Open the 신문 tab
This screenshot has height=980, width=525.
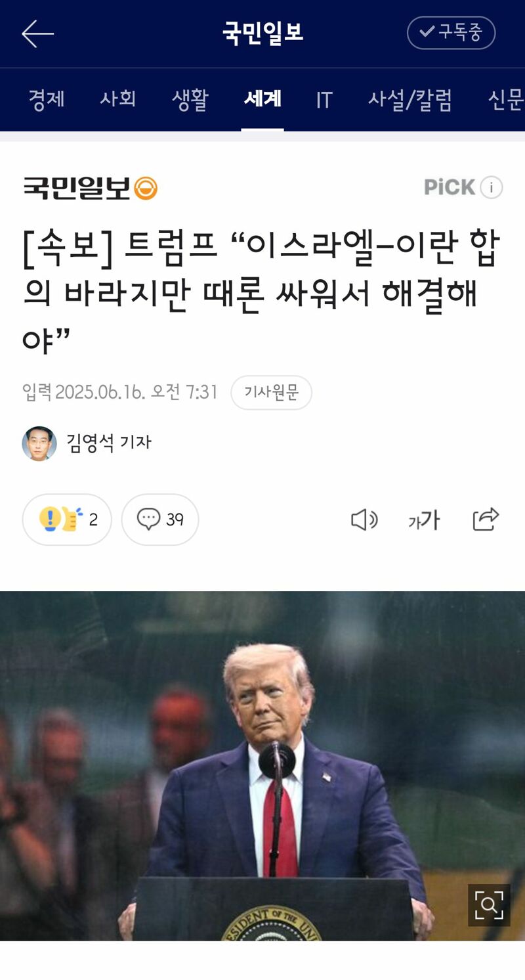(x=506, y=100)
